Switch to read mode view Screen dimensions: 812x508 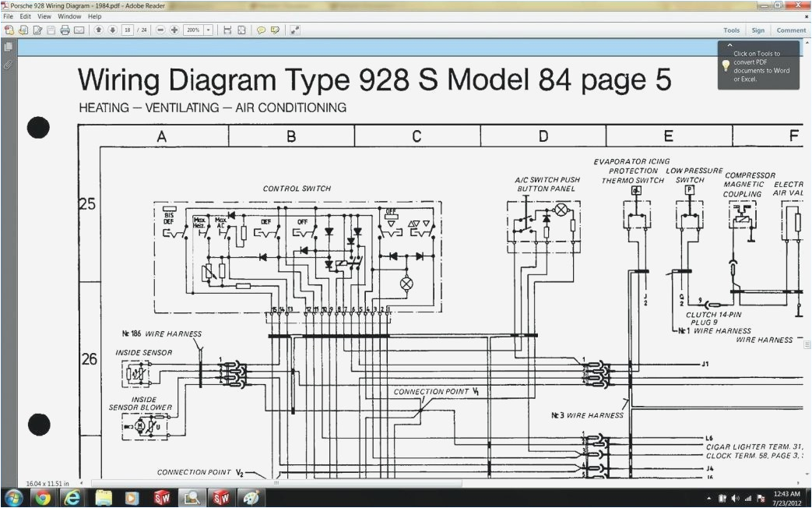pyautogui.click(x=294, y=30)
